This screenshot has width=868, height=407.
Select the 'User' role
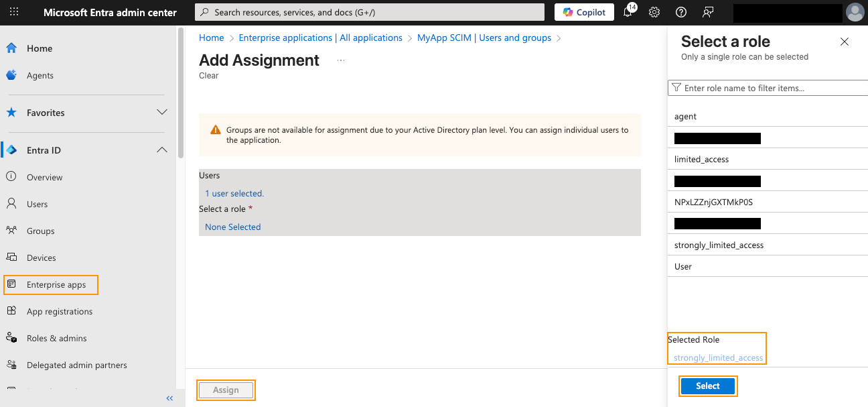point(768,266)
